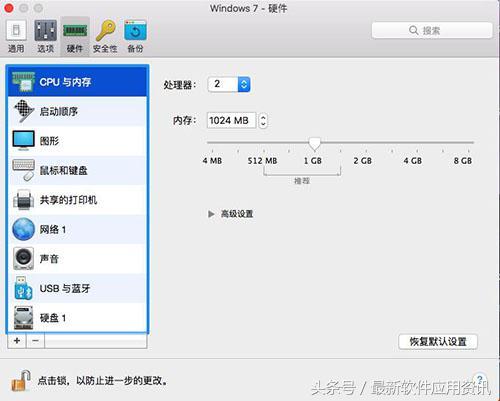Select the 硬件 (Hardware) memory chip tab
The width and height of the screenshot is (500, 401).
tap(75, 37)
